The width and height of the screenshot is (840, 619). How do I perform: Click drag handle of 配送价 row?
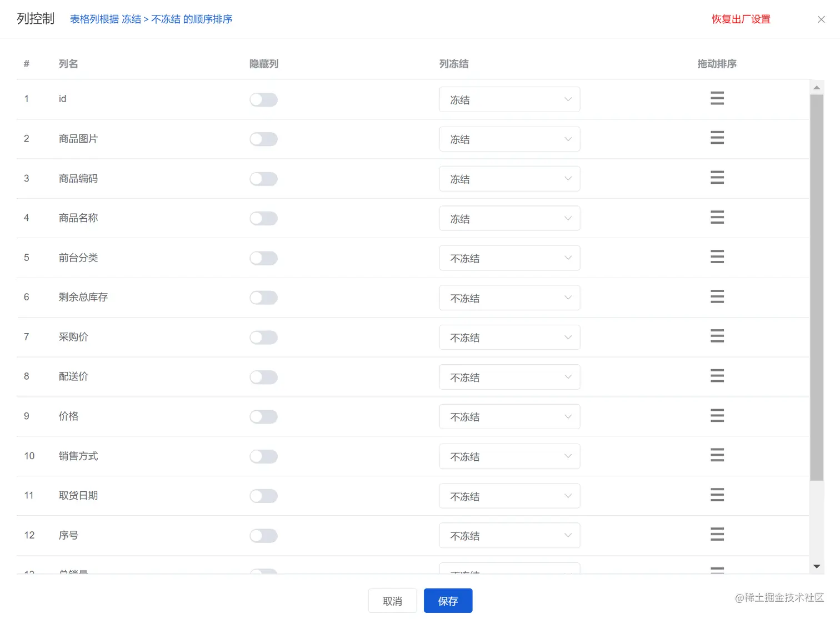(x=717, y=376)
